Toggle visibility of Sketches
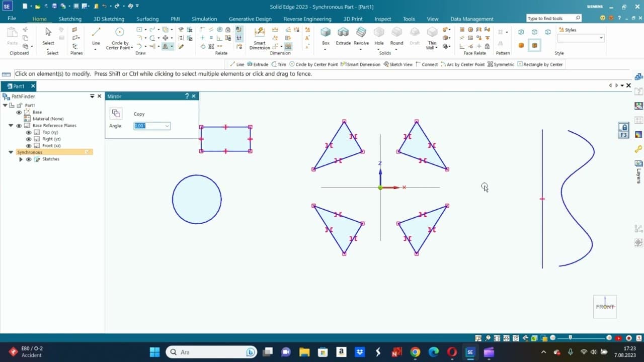Screen dimensions: 644x362 point(29,159)
